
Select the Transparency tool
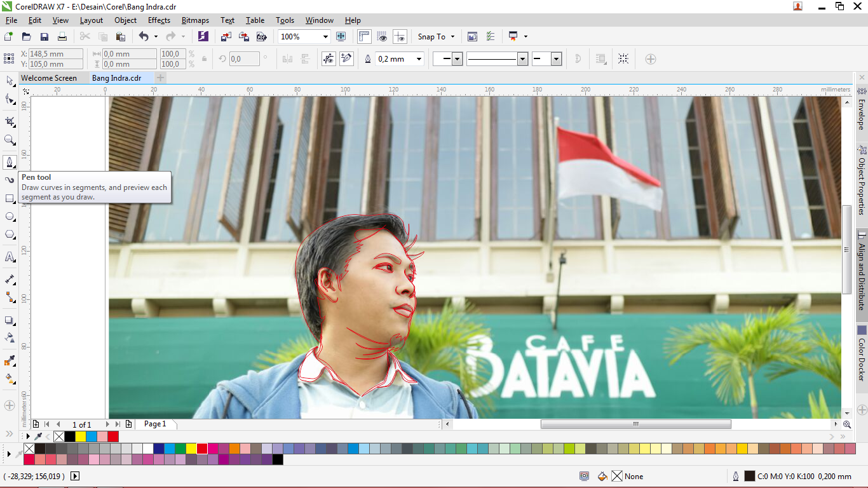[10, 338]
